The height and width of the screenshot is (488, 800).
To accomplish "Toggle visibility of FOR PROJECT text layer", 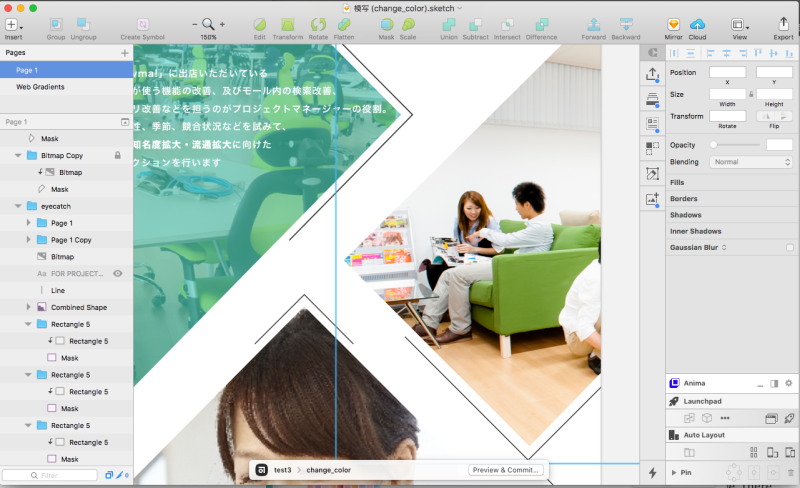I will coord(118,274).
